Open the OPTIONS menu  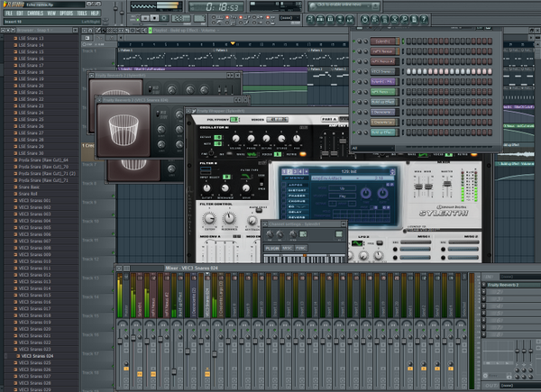pos(66,14)
